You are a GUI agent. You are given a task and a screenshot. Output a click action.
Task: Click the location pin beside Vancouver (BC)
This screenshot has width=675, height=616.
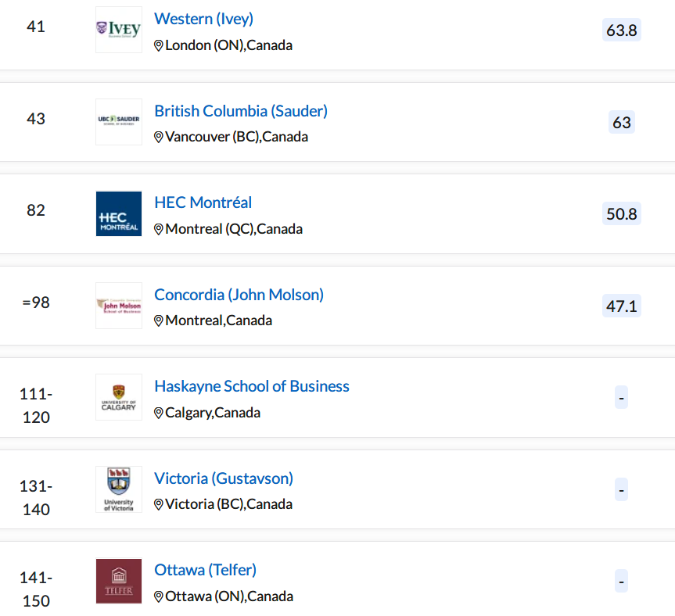[159, 138]
